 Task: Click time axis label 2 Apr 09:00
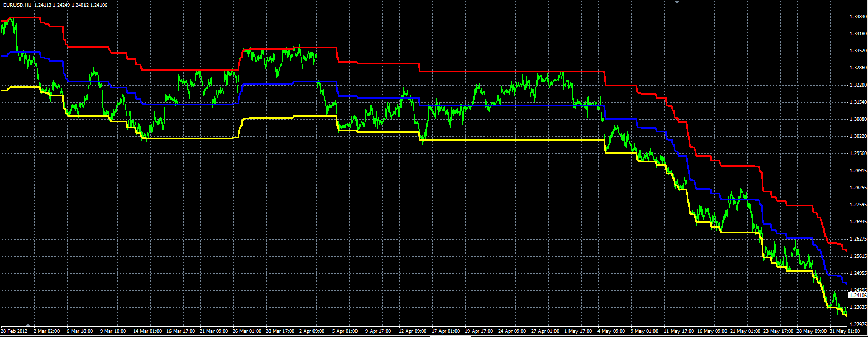tap(312, 331)
